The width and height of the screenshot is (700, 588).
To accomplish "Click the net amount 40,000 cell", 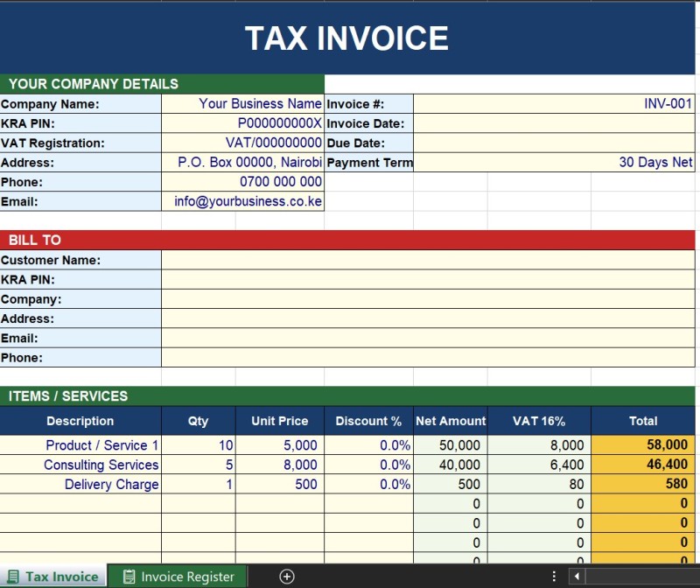I will coord(451,465).
